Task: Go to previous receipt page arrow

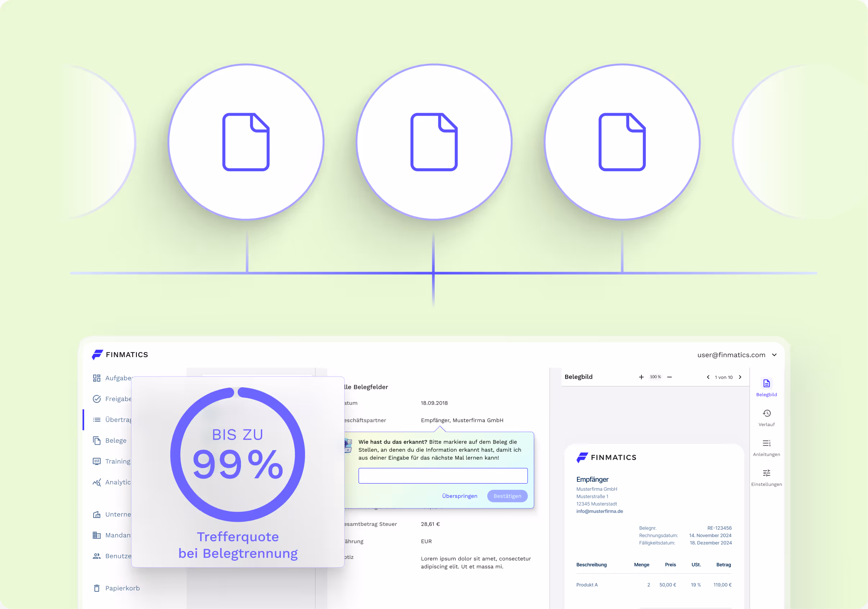Action: coord(708,377)
